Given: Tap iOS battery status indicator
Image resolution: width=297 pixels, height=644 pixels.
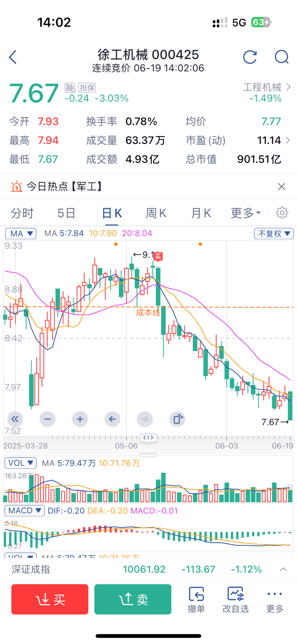Looking at the screenshot, I should click(261, 22).
